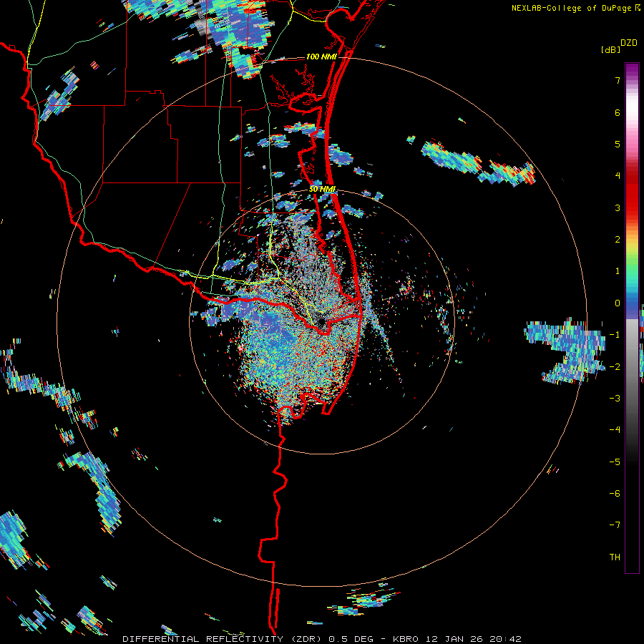Click the KBRO station identifier in caption
This screenshot has height=644, width=644.
coord(406,639)
